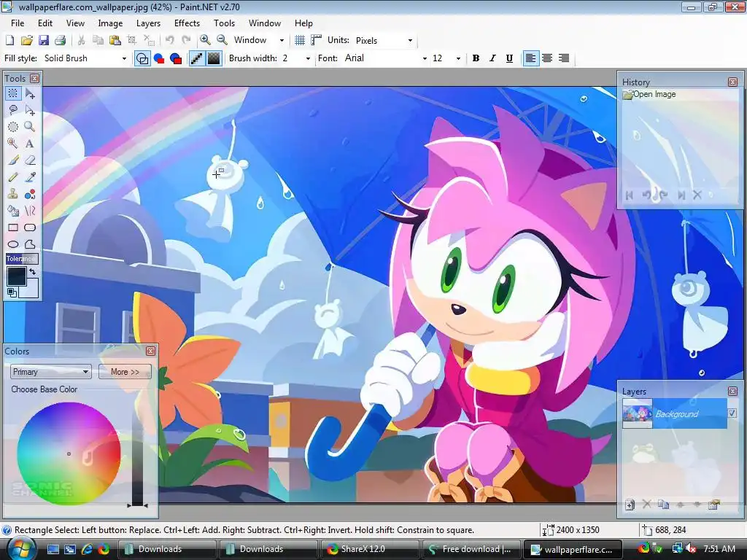This screenshot has height=560, width=747.
Task: Toggle Bold text formatting
Action: [x=476, y=58]
